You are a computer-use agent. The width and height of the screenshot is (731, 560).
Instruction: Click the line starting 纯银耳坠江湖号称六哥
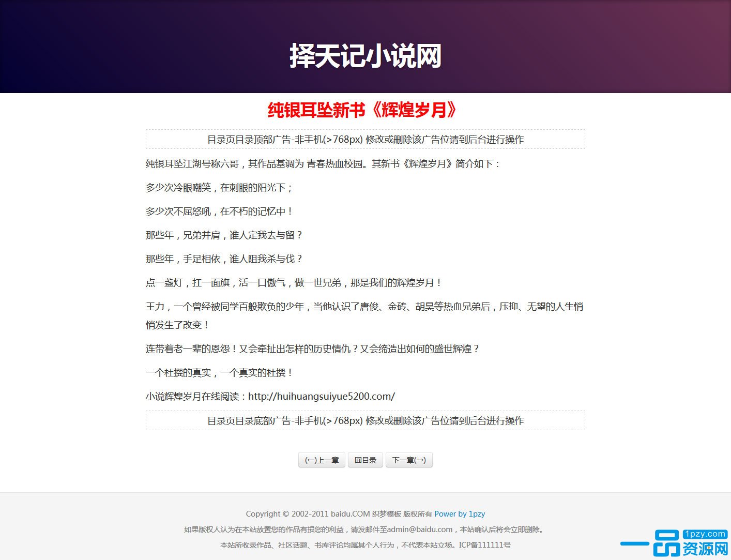[323, 163]
